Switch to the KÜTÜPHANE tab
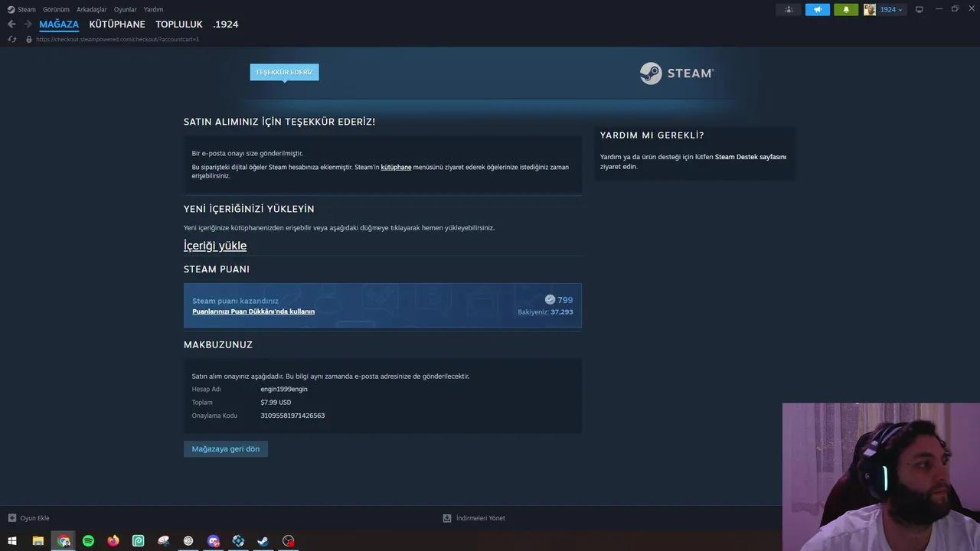 [x=117, y=24]
